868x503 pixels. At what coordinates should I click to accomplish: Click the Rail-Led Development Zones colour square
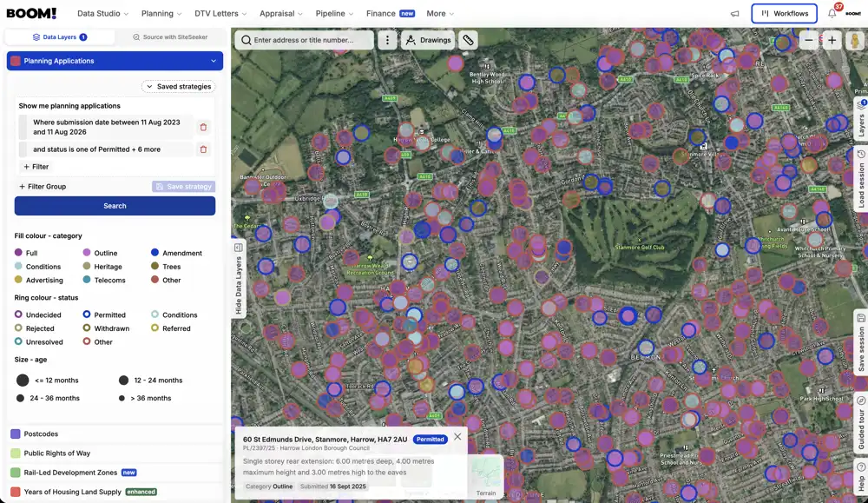click(16, 473)
